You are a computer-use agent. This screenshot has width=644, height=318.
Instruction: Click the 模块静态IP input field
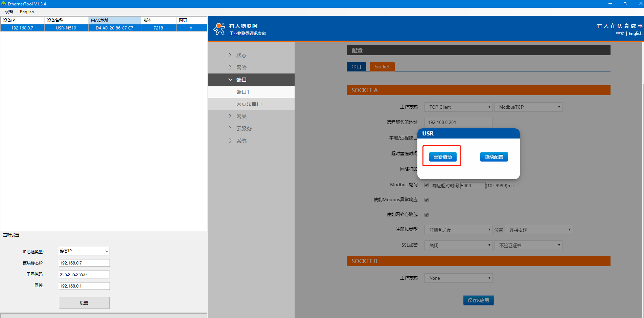pos(84,263)
